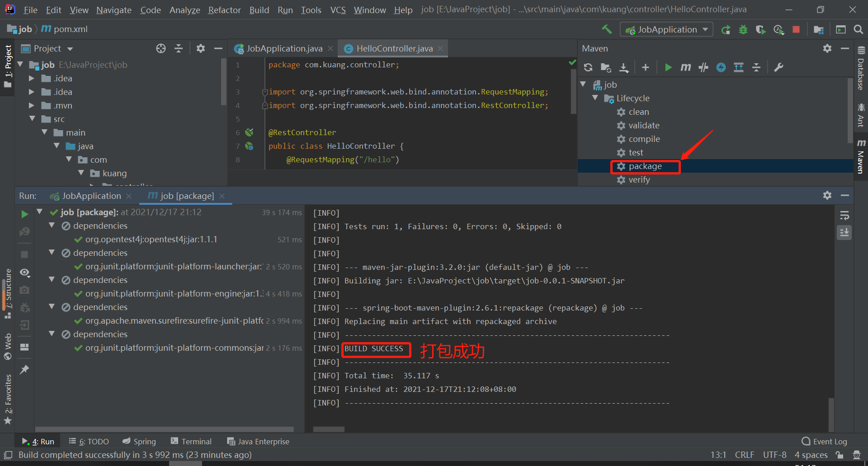
Task: Toggle Skip Tests mode in Maven toolbar
Action: 721,67
